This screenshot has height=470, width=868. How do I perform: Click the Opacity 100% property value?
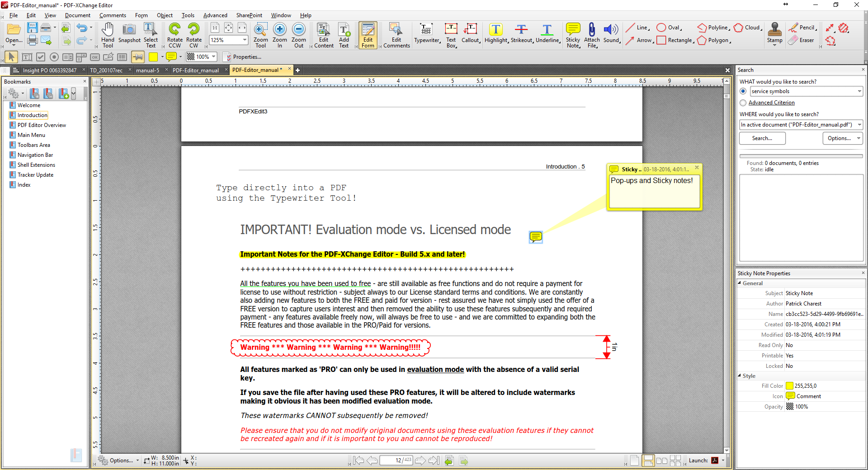801,406
